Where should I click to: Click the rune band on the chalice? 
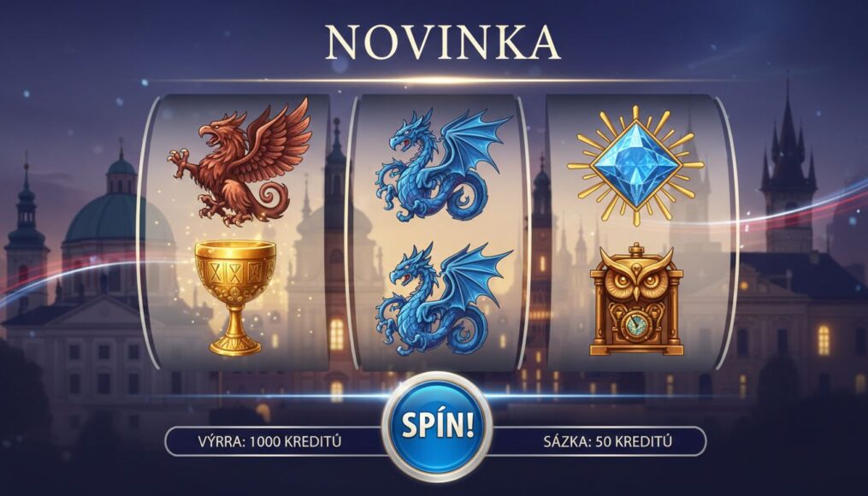click(235, 271)
